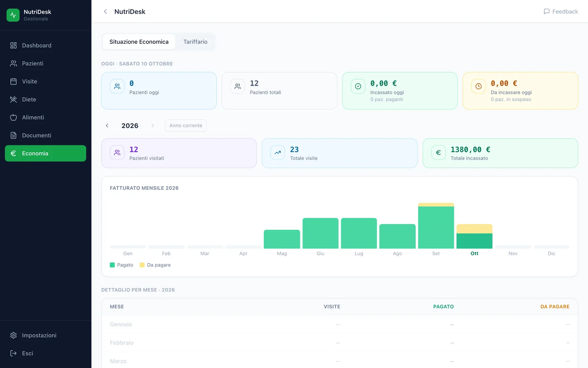Click the Set bar in monthly chart

point(436,226)
